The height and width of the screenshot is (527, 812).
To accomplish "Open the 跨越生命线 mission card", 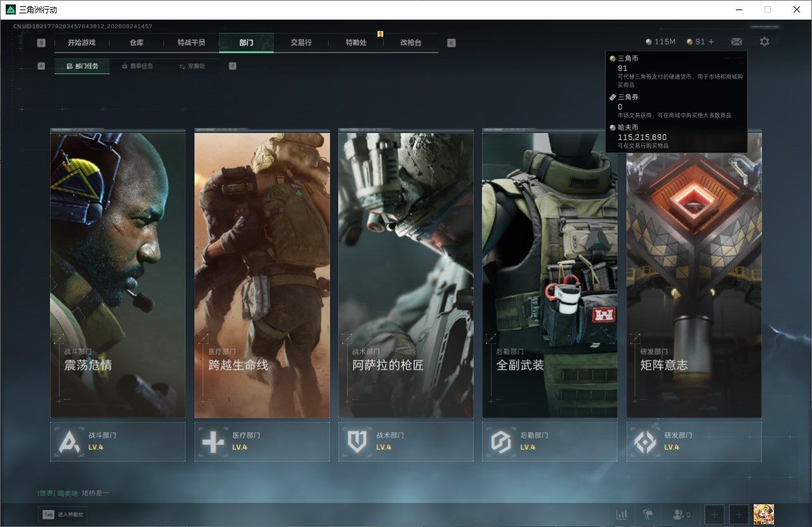I will pyautogui.click(x=262, y=274).
